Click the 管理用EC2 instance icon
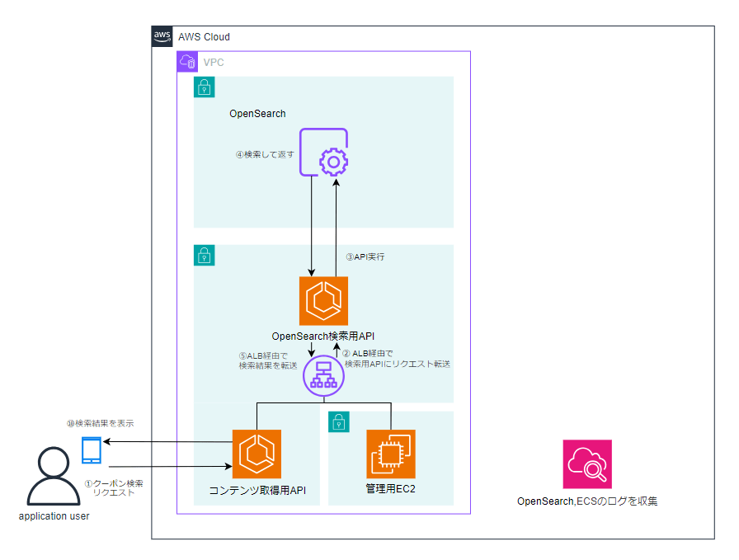 coord(390,454)
